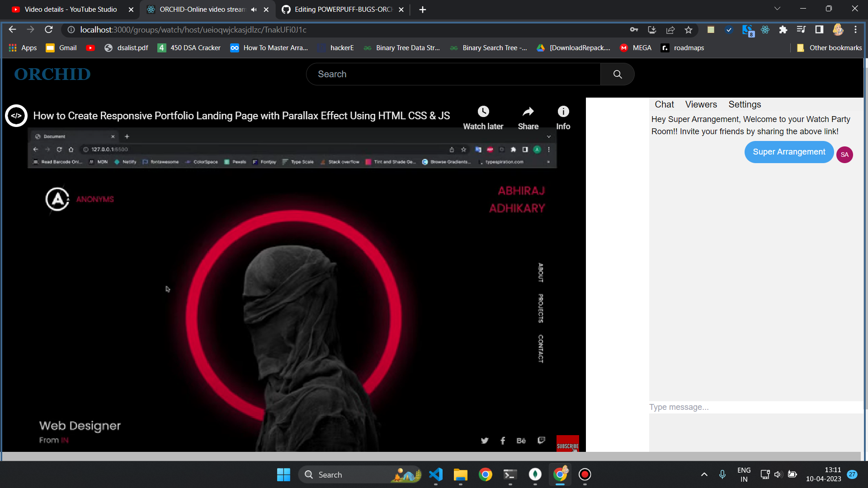
Task: Show hidden system tray icons chevron
Action: [x=704, y=474]
